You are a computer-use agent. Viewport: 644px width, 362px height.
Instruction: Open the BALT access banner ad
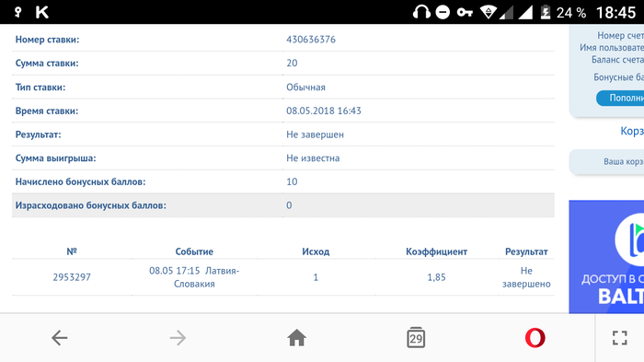pos(606,257)
